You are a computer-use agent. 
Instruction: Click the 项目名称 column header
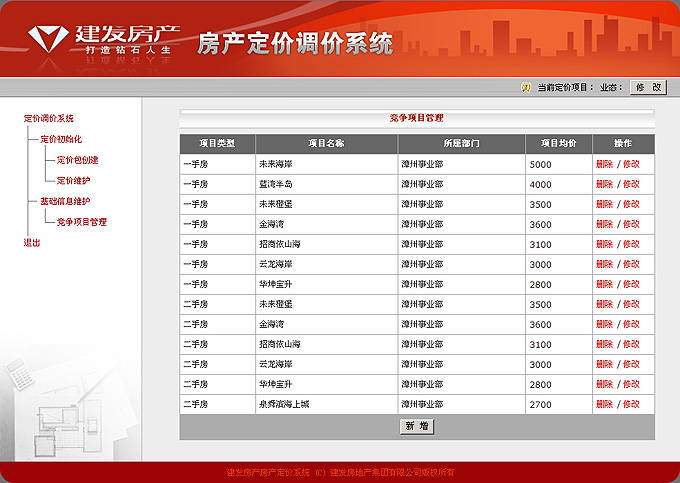click(326, 144)
